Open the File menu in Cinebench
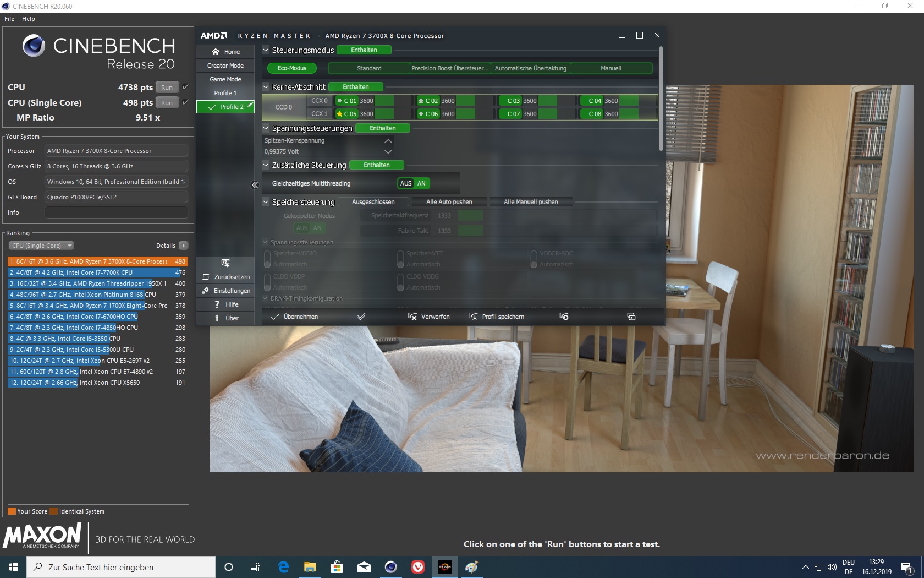This screenshot has height=578, width=924. pos(9,19)
